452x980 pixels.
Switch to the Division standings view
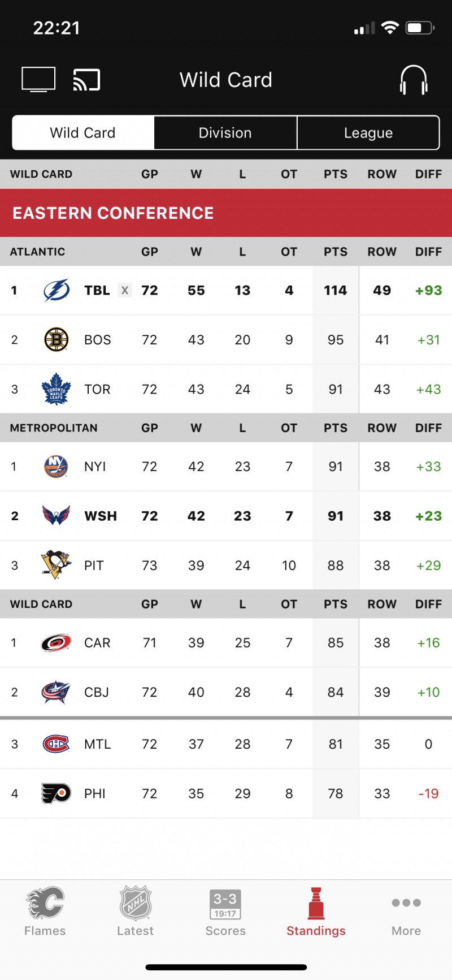point(225,133)
